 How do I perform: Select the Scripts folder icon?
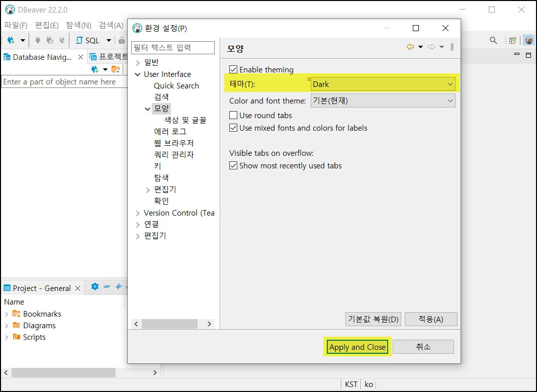click(17, 337)
